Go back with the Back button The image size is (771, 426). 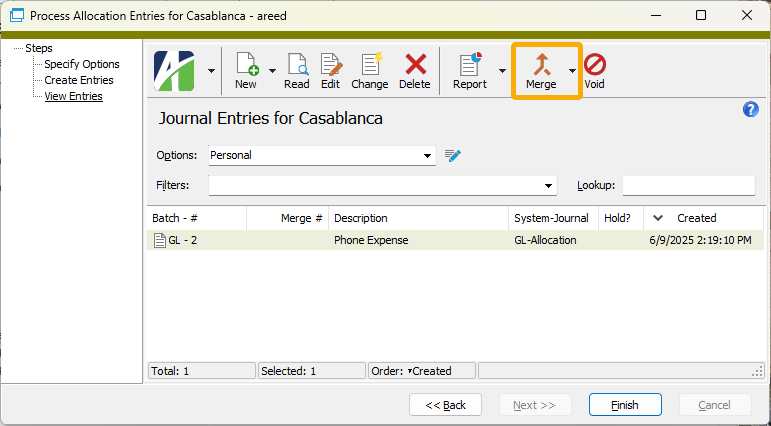point(446,405)
